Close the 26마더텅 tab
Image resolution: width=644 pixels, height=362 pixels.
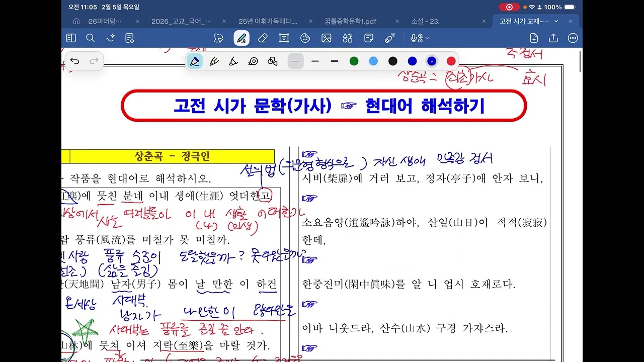point(137,22)
